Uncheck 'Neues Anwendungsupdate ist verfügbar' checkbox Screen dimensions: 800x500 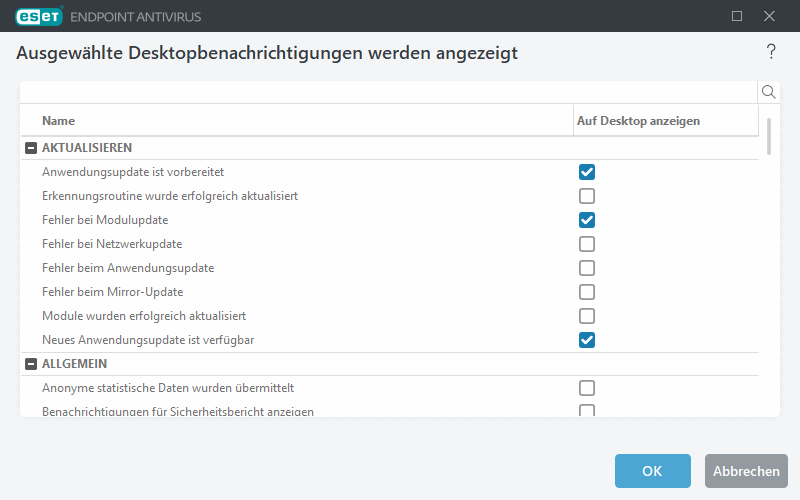[x=587, y=340]
